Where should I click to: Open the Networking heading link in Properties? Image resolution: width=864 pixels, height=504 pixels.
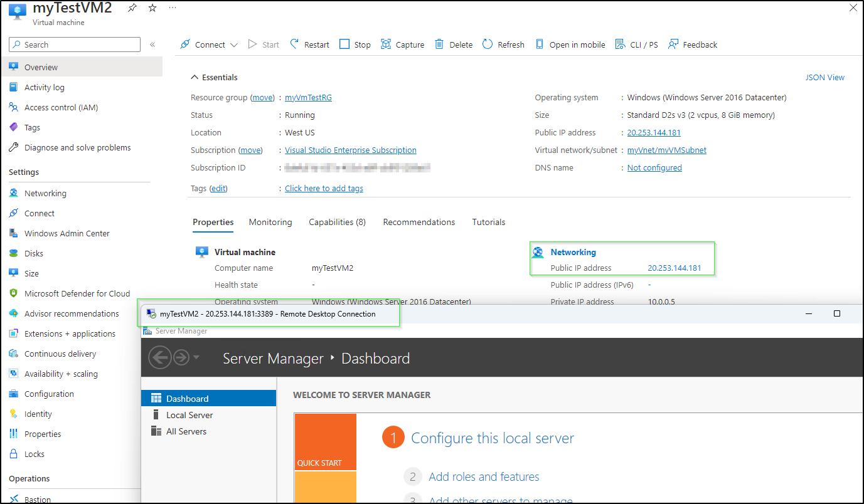(573, 252)
